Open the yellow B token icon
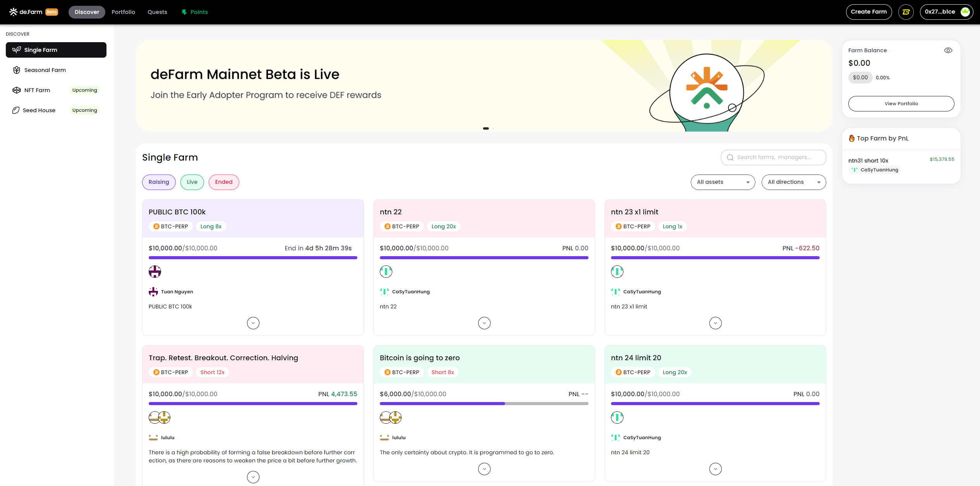980x486 pixels. [906, 12]
